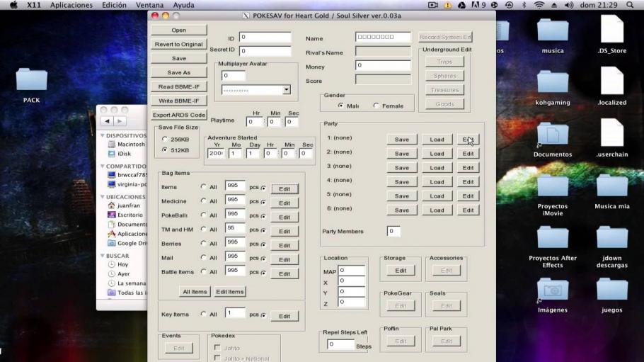Click the volume icon in menu bar
Image resolution: width=644 pixels, height=362 pixels.
[569, 5]
